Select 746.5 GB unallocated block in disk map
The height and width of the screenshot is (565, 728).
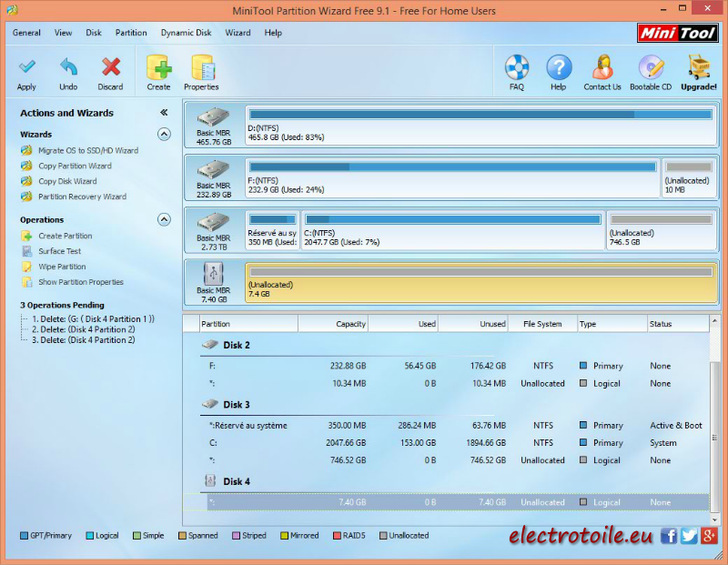click(x=662, y=230)
